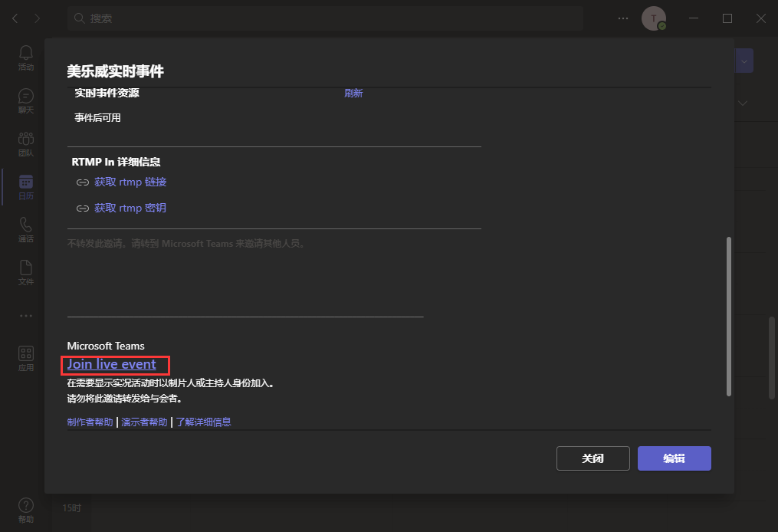Click chain icon beside 获取 rtmp 链接
Image resolution: width=778 pixels, height=532 pixels.
coord(82,182)
